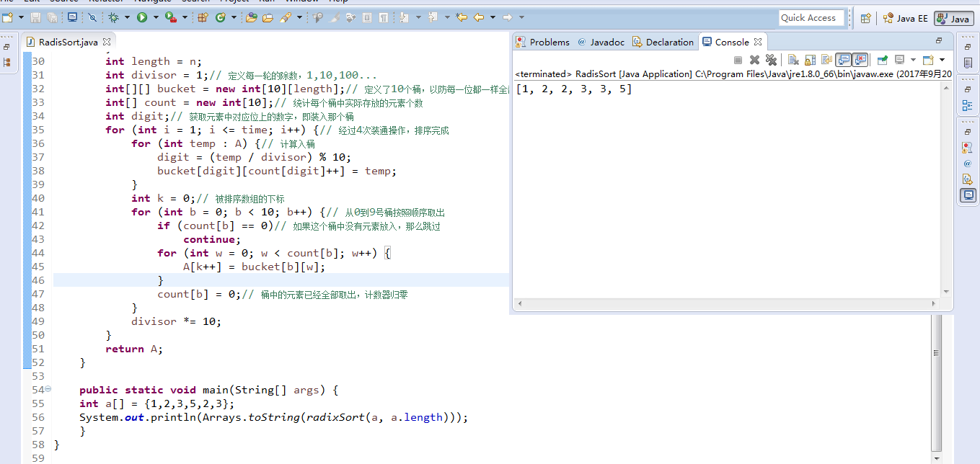This screenshot has height=464, width=980.
Task: Toggle Show Console on Standard Error change
Action: tap(860, 60)
